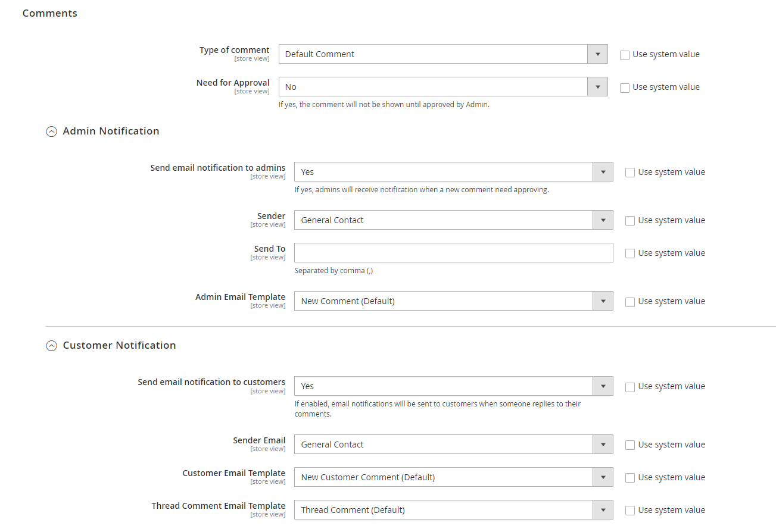776x532 pixels.
Task: Click the Admin Notification section heading
Action: [x=111, y=131]
